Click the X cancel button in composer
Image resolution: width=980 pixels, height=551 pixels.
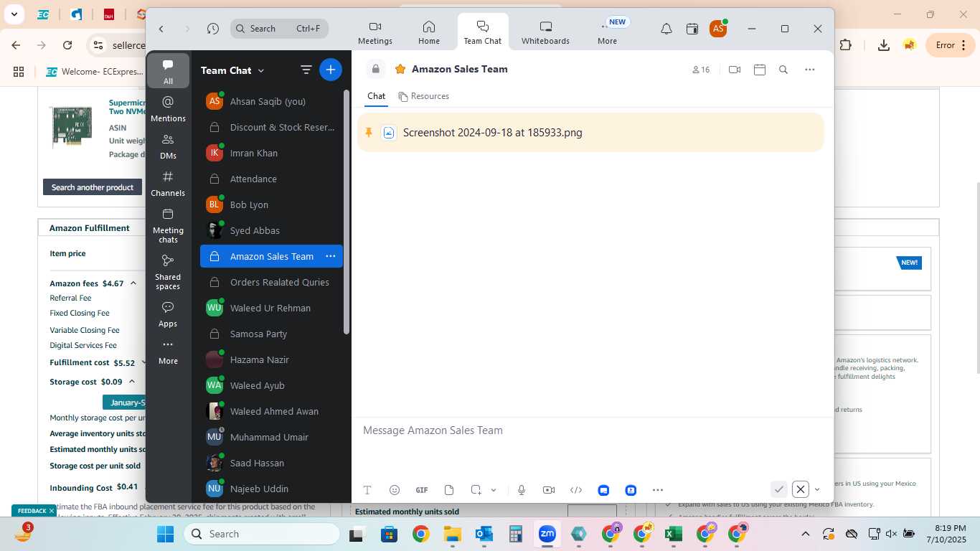pos(801,489)
